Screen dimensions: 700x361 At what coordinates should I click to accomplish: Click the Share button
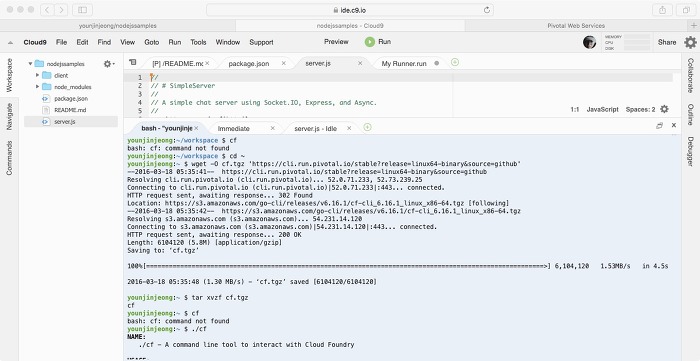pos(667,42)
